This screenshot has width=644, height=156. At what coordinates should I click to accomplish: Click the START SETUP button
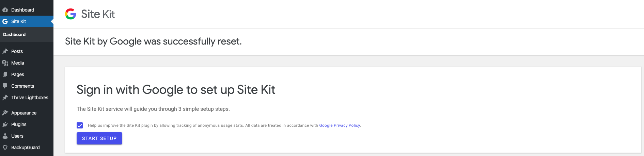coord(99,138)
